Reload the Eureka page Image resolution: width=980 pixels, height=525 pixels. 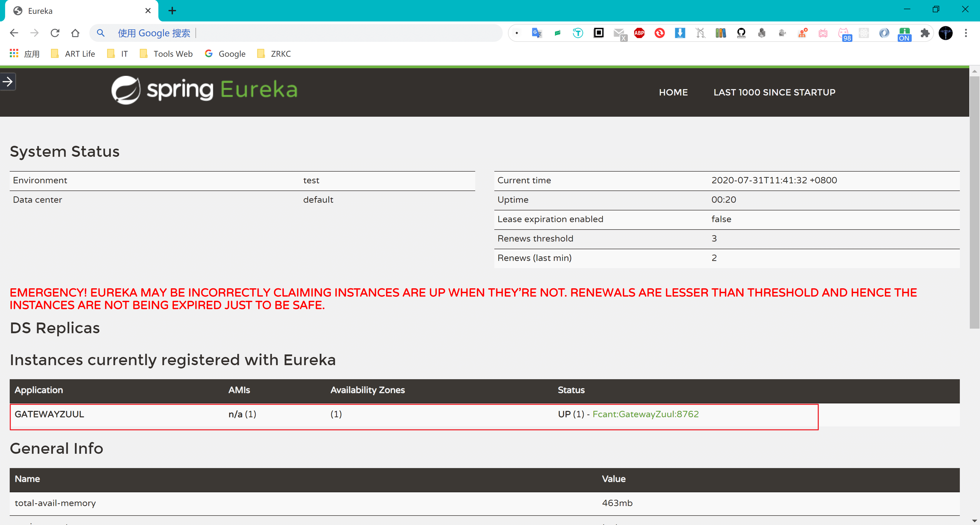tap(55, 33)
